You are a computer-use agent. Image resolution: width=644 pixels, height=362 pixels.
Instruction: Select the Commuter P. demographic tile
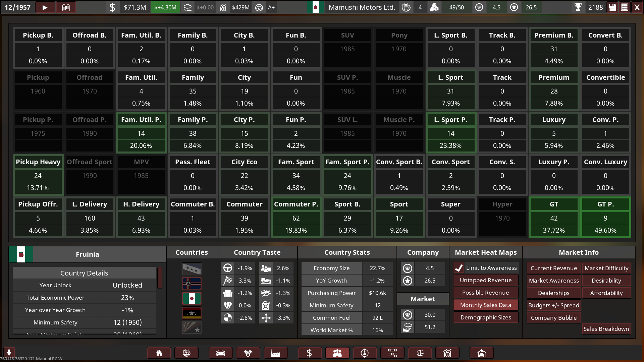point(296,217)
